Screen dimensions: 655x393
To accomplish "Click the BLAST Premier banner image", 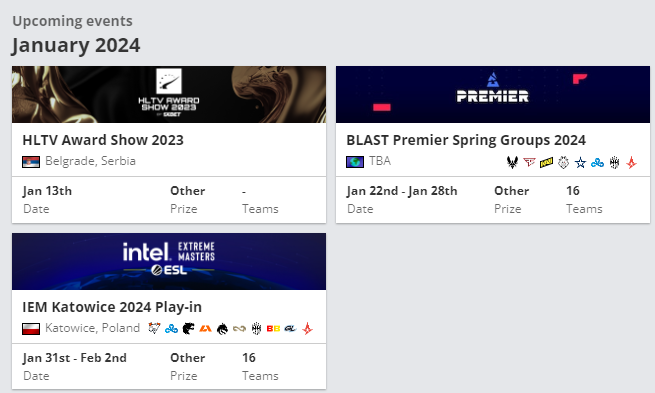I will pyautogui.click(x=493, y=94).
